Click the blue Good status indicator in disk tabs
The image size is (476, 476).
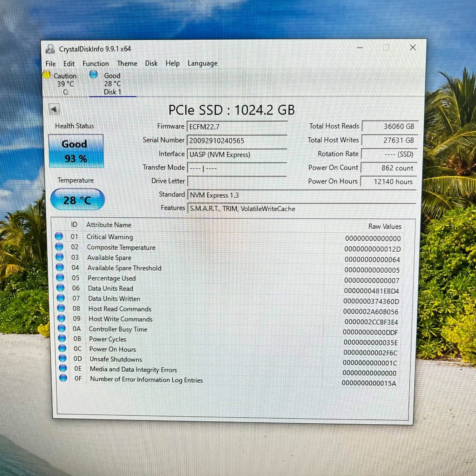click(x=93, y=75)
